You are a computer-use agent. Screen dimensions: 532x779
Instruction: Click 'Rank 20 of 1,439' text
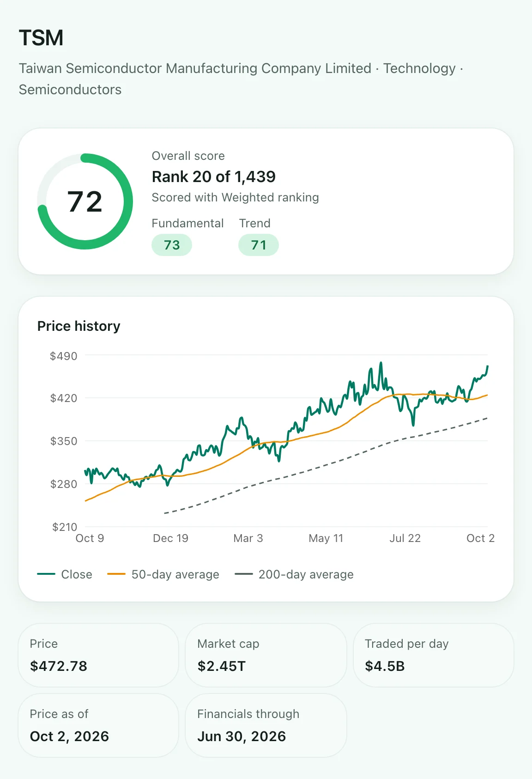214,176
